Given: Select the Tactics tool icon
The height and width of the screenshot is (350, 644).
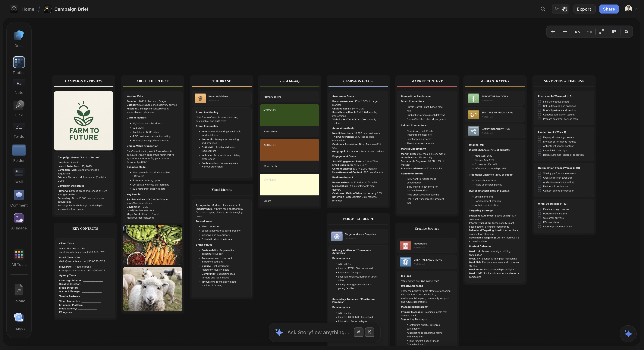Looking at the screenshot, I should click(x=19, y=62).
